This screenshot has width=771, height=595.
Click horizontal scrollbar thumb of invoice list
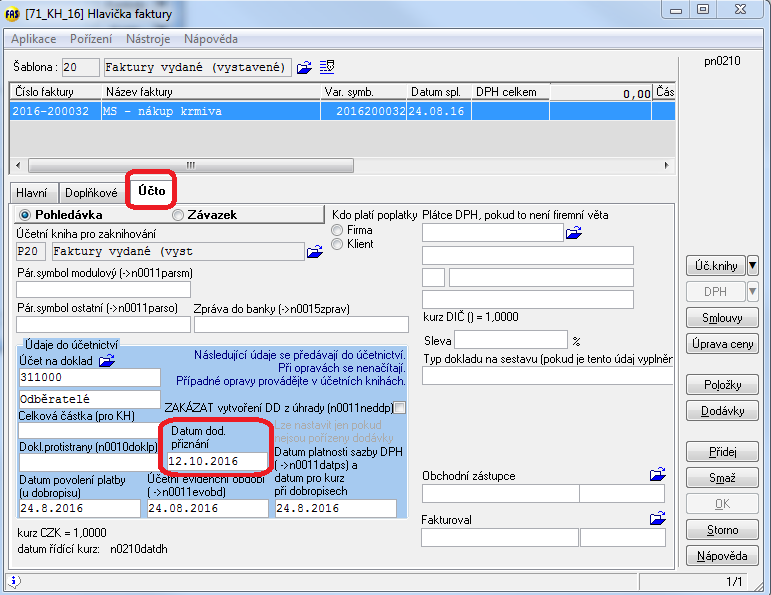point(191,165)
